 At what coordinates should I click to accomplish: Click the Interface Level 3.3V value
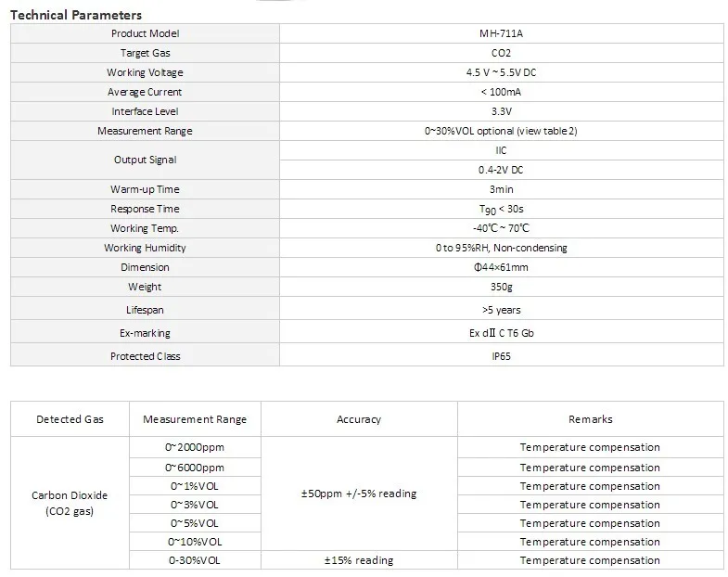coord(502,111)
